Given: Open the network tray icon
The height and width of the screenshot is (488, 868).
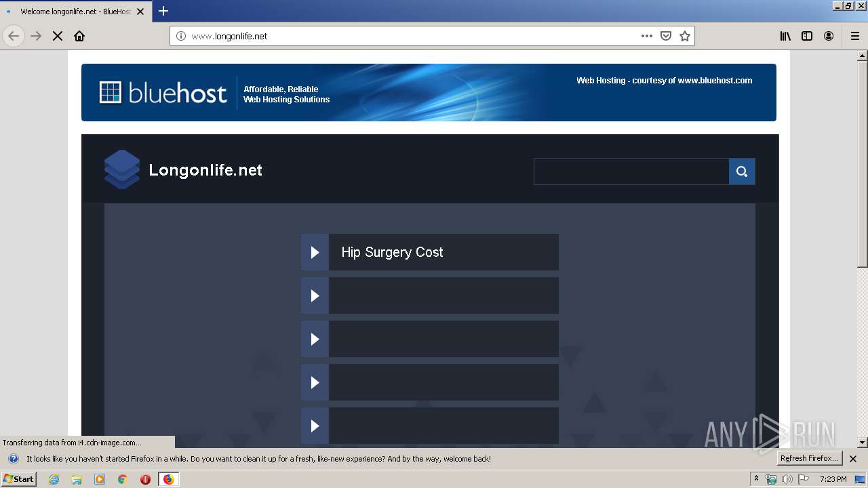Looking at the screenshot, I should coord(771,479).
